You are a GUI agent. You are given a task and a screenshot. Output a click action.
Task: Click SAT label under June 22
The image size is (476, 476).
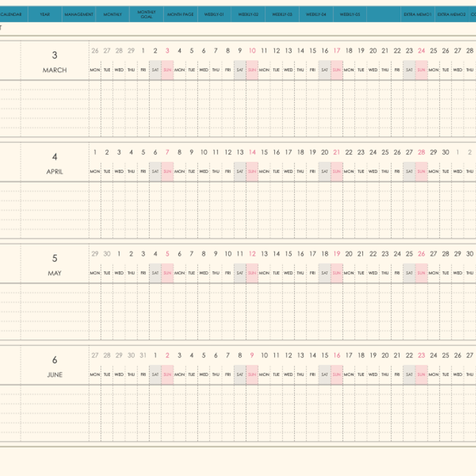[409, 375]
